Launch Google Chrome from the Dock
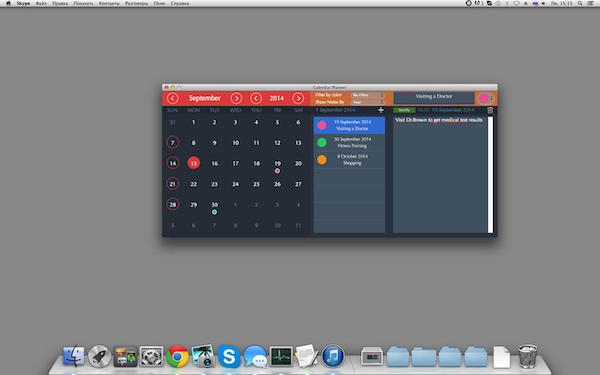 click(x=177, y=356)
